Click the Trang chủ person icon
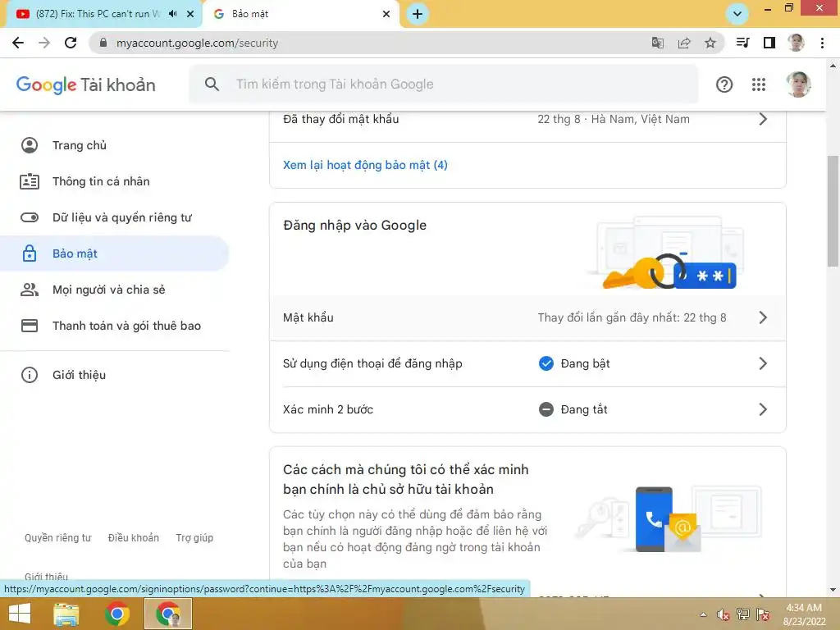 point(30,145)
